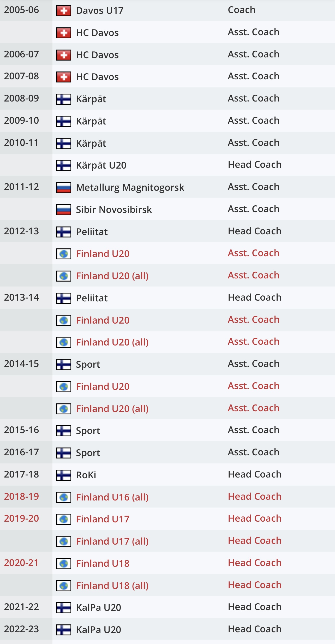
Task: Open the Davos U17 team page
Action: click(x=100, y=11)
